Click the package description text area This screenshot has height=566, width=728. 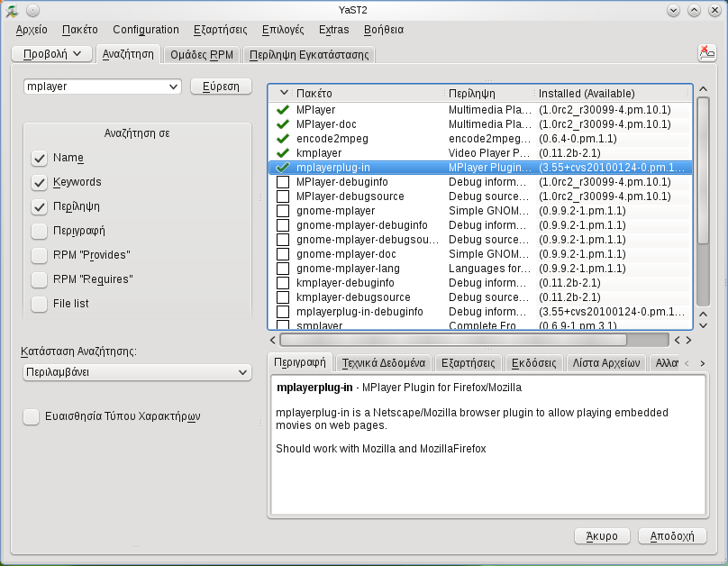click(488, 445)
